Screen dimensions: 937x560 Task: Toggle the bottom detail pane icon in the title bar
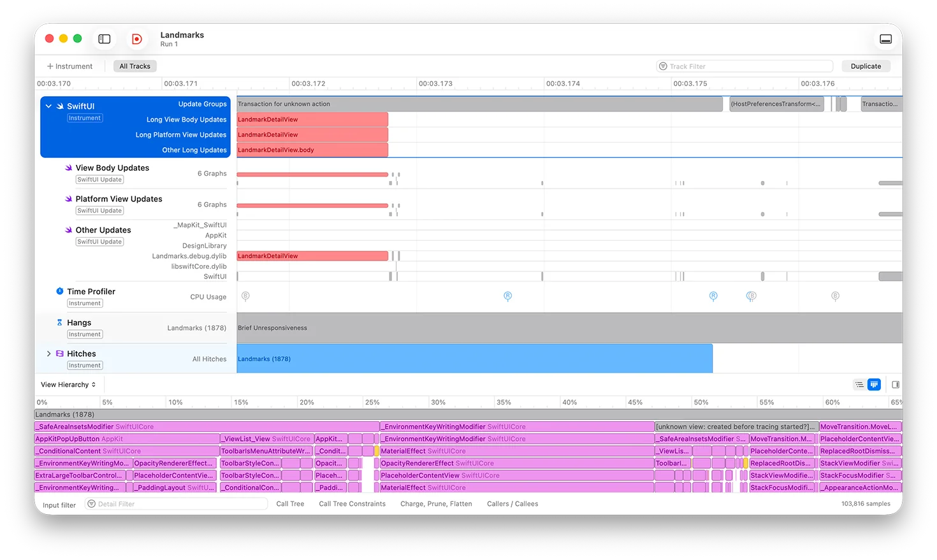click(885, 39)
